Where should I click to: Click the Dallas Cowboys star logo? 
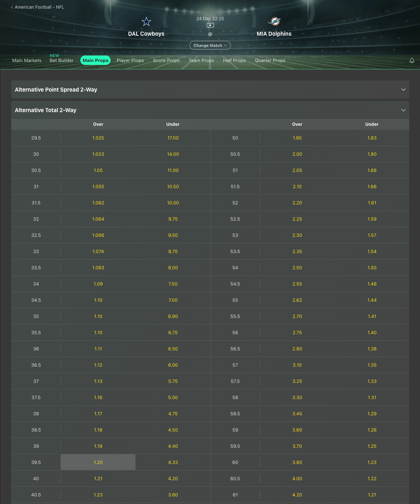coord(146,22)
